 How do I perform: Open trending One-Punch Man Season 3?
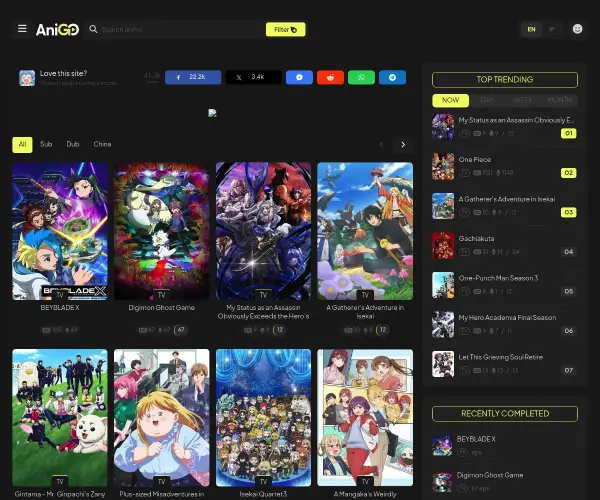(x=498, y=278)
